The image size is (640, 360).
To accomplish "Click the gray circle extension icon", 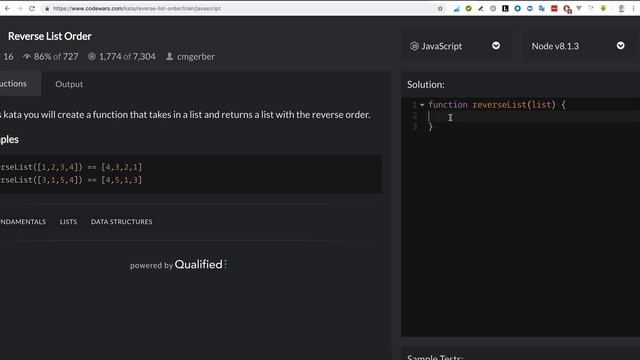I will tap(493, 9).
